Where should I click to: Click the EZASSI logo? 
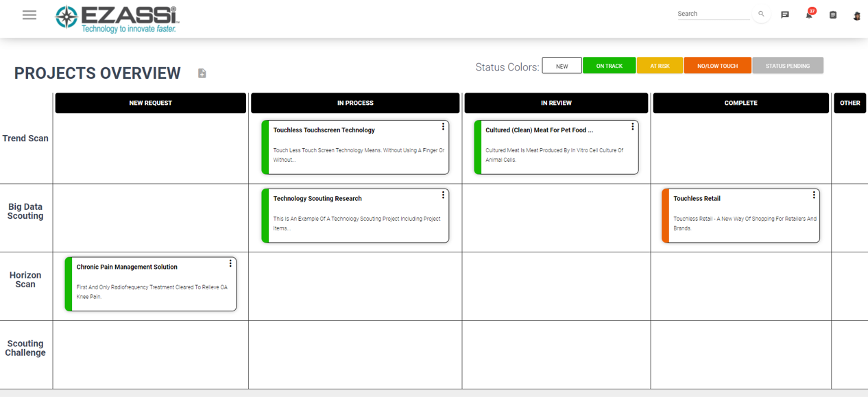point(117,19)
